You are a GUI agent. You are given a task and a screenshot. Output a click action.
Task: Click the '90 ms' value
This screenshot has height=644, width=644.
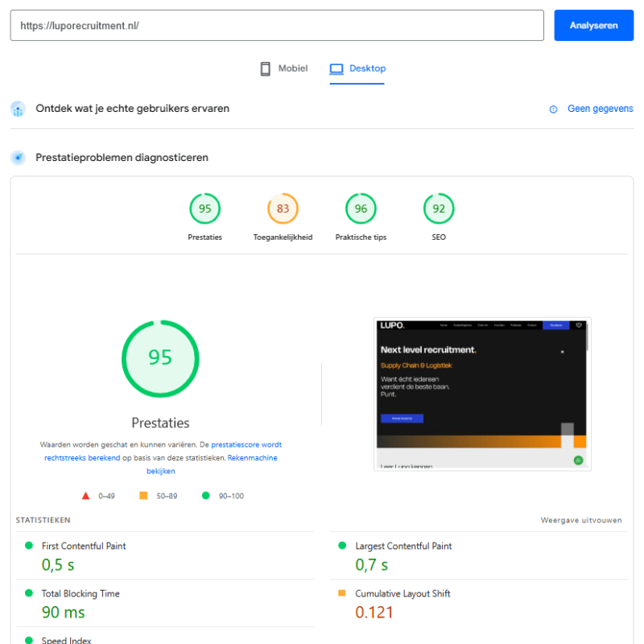coord(64,613)
